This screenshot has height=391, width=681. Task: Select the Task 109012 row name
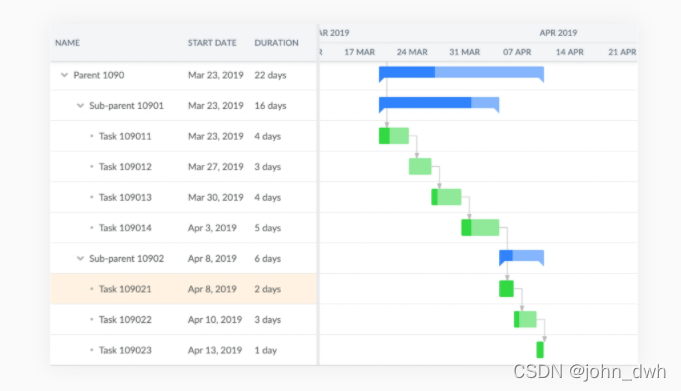125,167
